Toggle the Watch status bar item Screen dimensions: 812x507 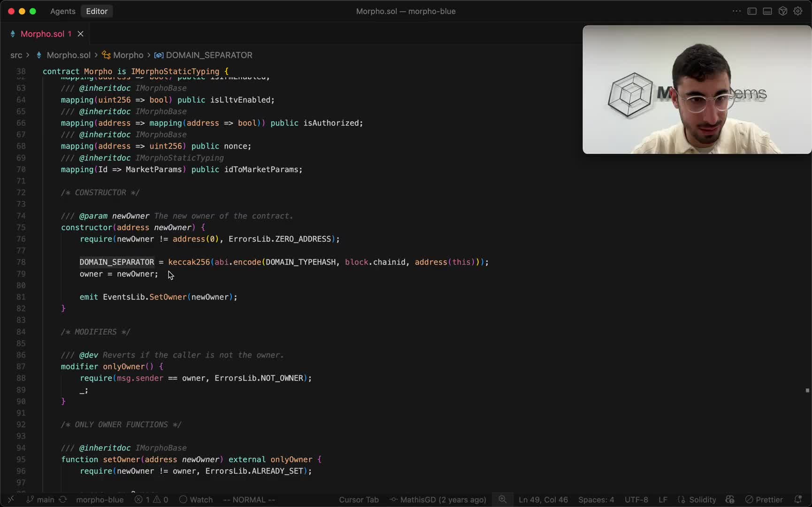point(196,499)
